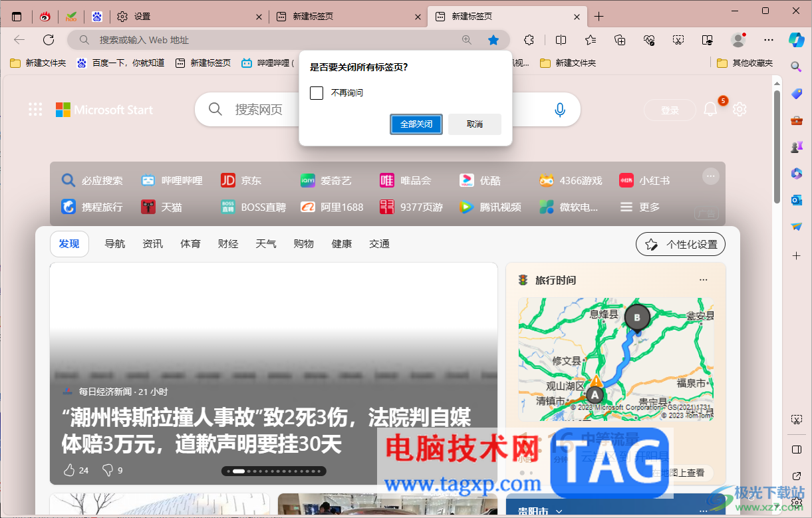Open first 新建文件夹 bookmark folder
Image resolution: width=812 pixels, height=518 pixels.
[38, 63]
